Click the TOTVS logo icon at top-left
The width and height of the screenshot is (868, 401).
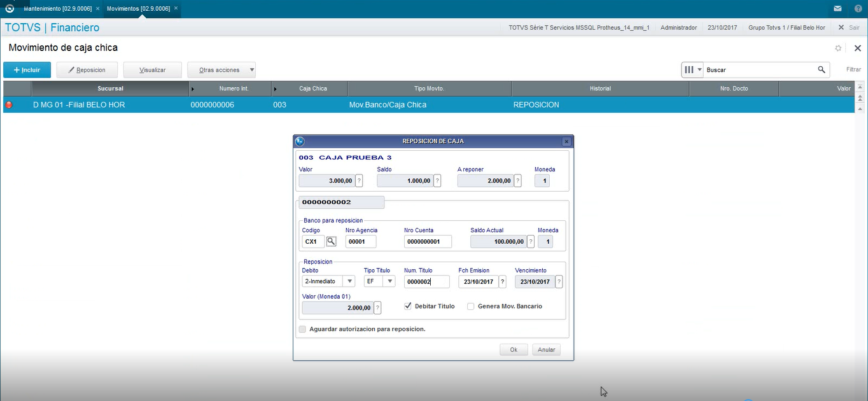click(9, 9)
